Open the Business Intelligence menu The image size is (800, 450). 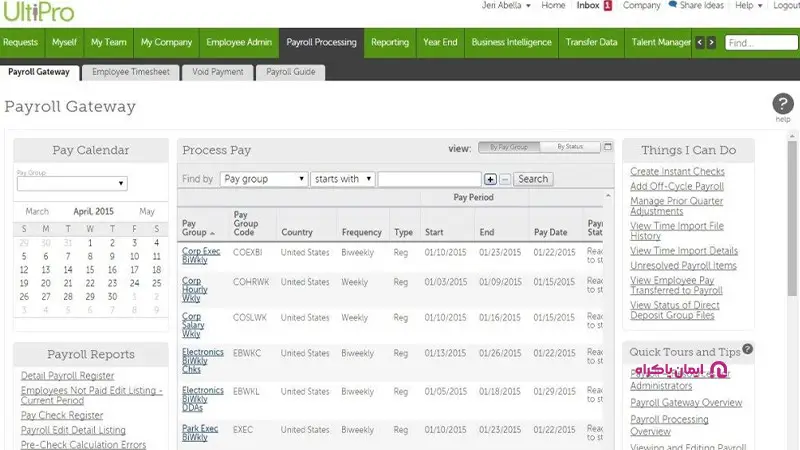coord(511,43)
